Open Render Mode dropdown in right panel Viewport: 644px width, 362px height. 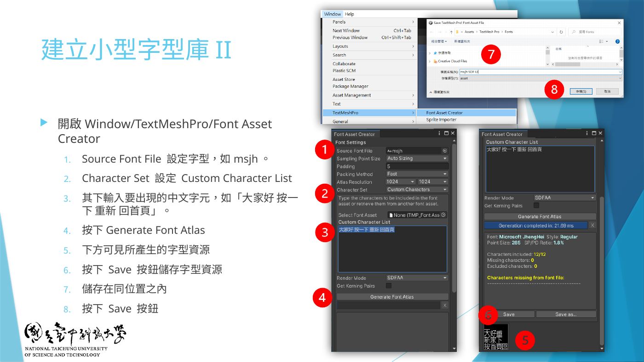point(565,198)
